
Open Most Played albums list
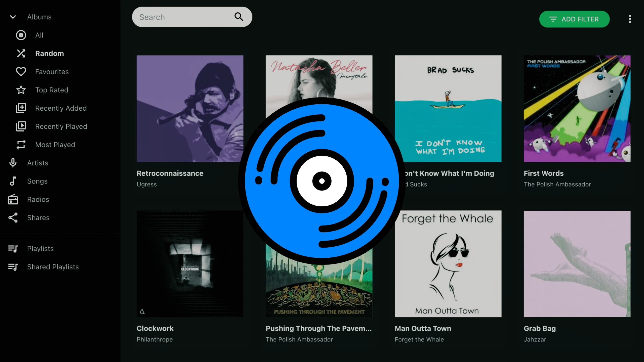coord(55,145)
